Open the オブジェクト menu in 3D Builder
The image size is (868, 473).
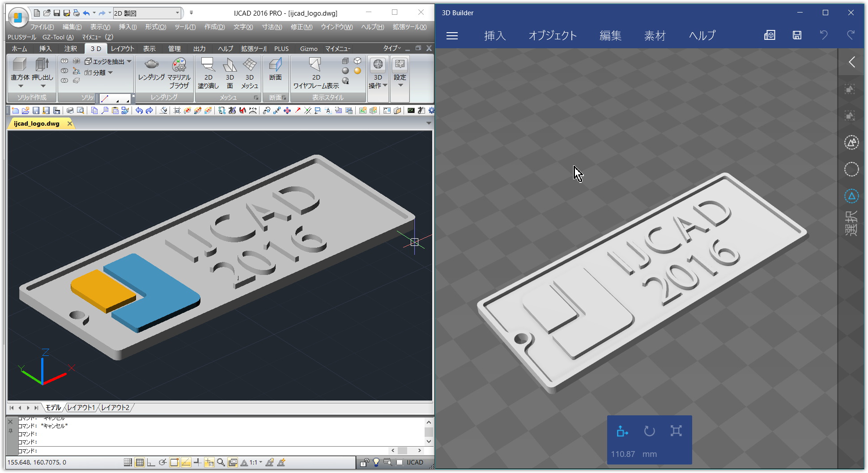[x=553, y=36]
